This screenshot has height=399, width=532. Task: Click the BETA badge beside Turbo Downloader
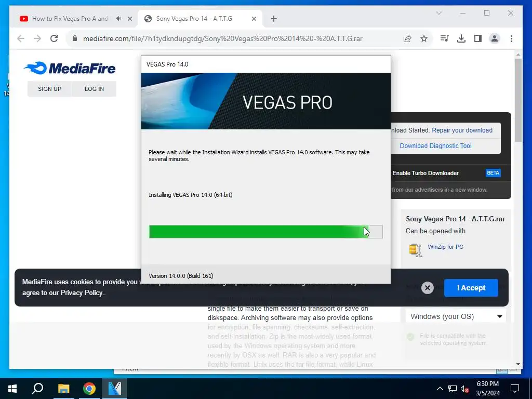pyautogui.click(x=493, y=172)
